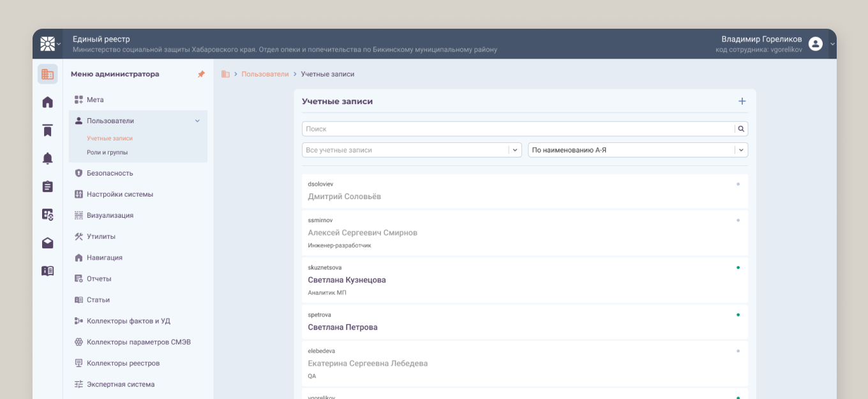Screen dimensions: 868x399
Task: Open Настройки системы menu item
Action: coord(120,194)
